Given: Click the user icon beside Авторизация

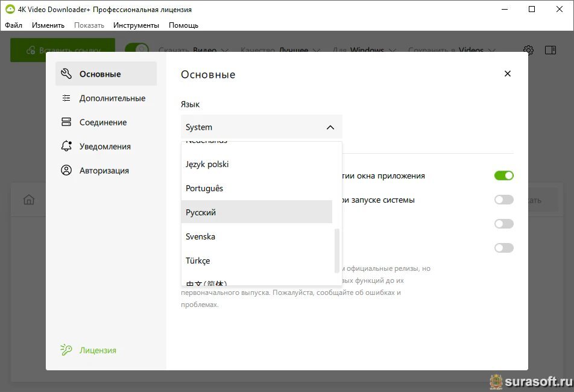Looking at the screenshot, I should point(66,171).
